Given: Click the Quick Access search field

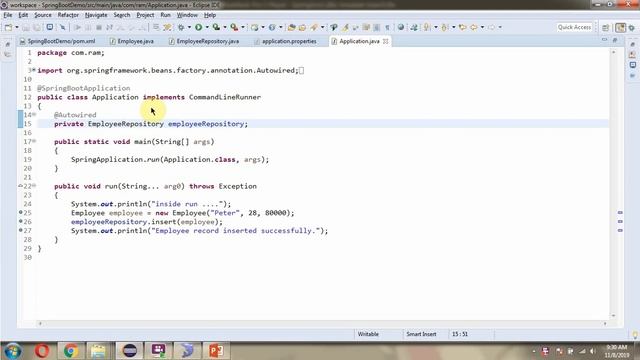Looking at the screenshot, I should click(x=574, y=27).
